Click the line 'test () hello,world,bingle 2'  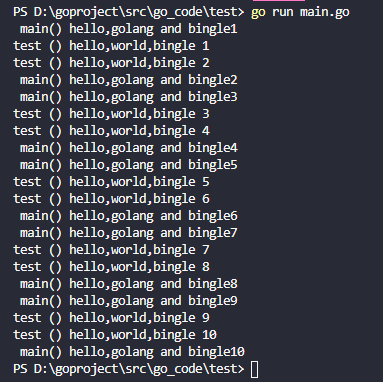111,63
